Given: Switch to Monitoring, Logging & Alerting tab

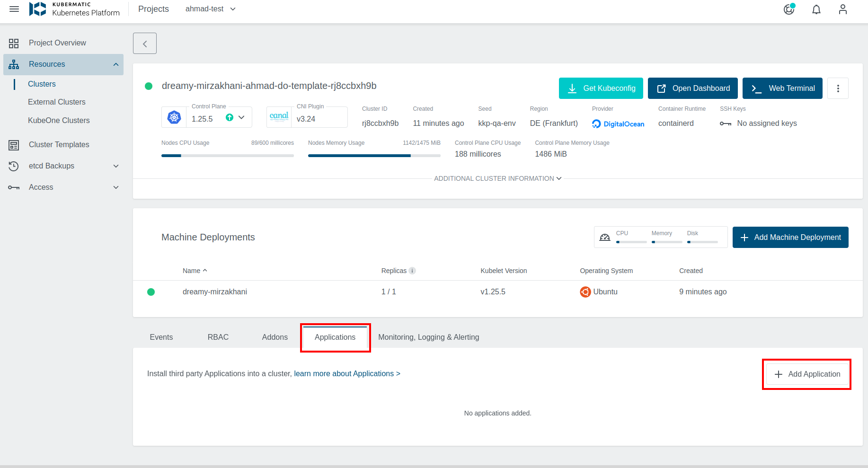Looking at the screenshot, I should pyautogui.click(x=428, y=337).
